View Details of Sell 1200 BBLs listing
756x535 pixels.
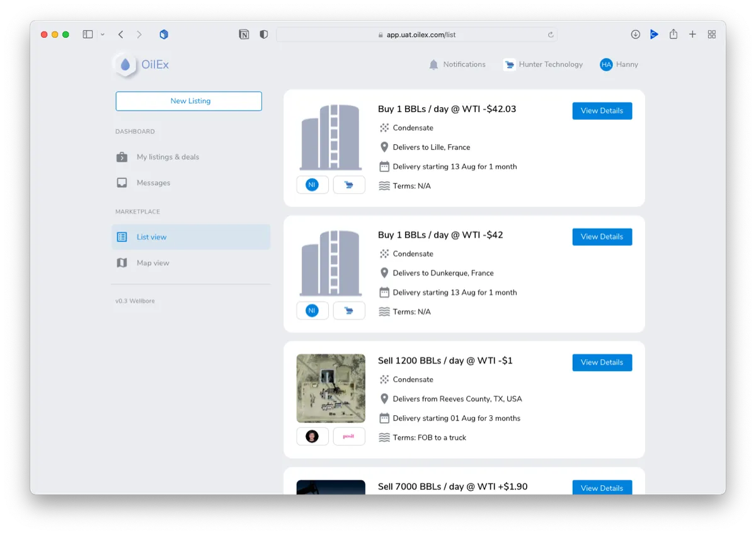pos(602,362)
